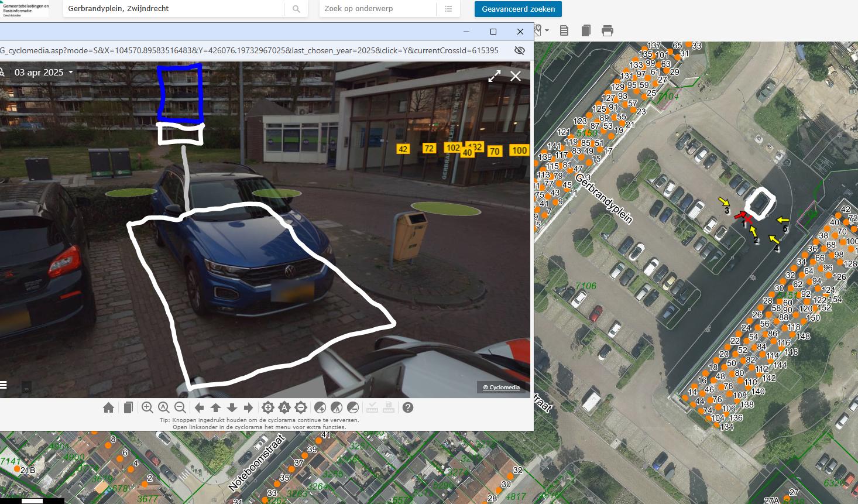Zoom in with the magnifier plus icon
This screenshot has height=504, width=858.
(147, 408)
